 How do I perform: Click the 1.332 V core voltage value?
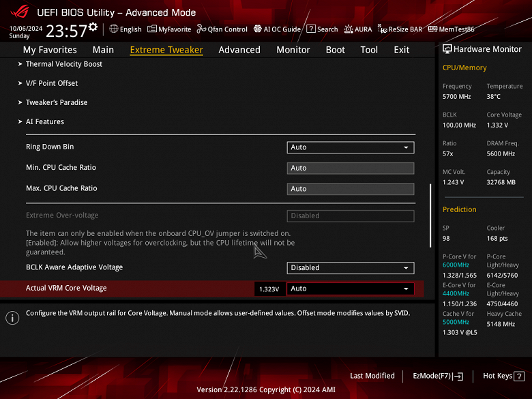(x=497, y=125)
